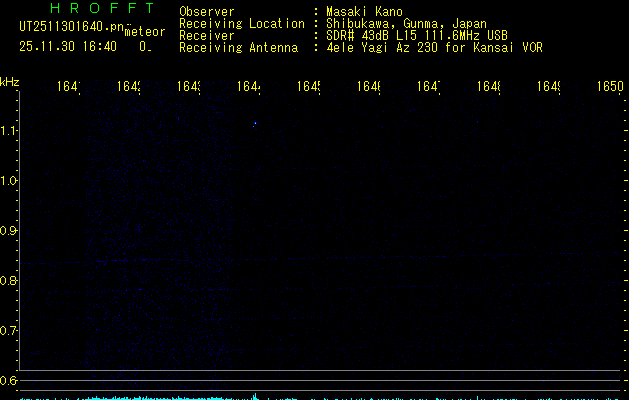Click the word meteor in the header
The height and width of the screenshot is (400, 629).
point(145,32)
